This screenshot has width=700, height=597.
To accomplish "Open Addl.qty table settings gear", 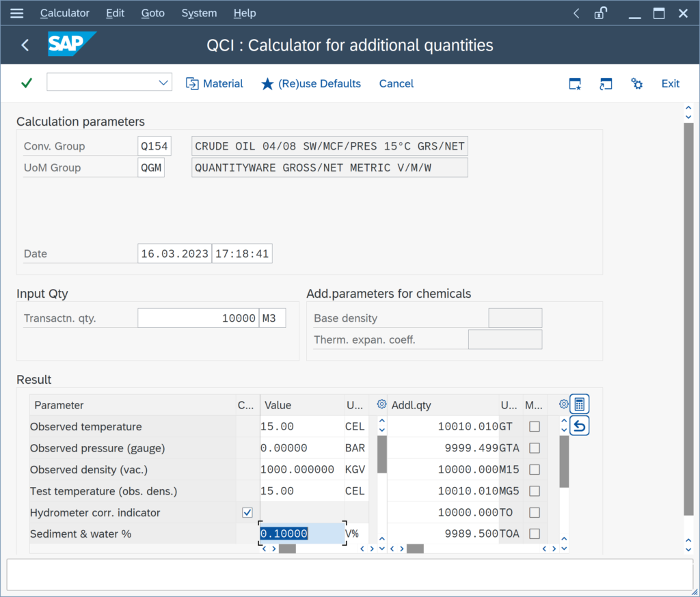I will pyautogui.click(x=563, y=404).
